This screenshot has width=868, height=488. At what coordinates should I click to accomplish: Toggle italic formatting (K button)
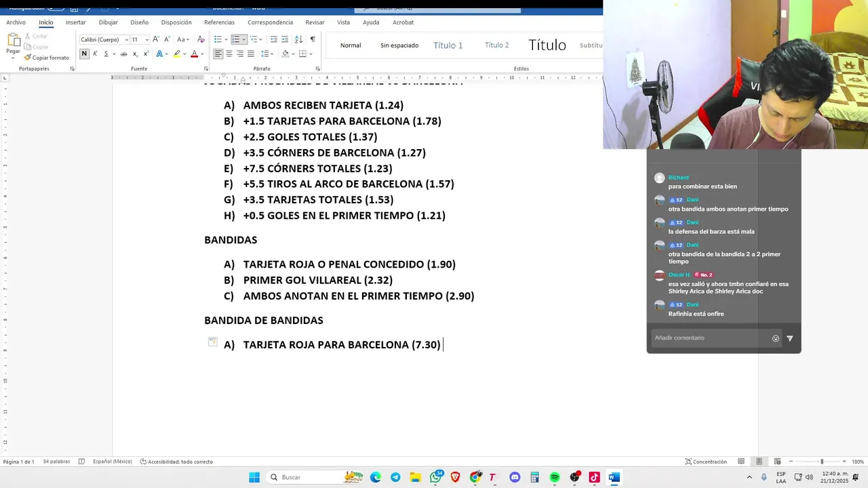click(95, 54)
